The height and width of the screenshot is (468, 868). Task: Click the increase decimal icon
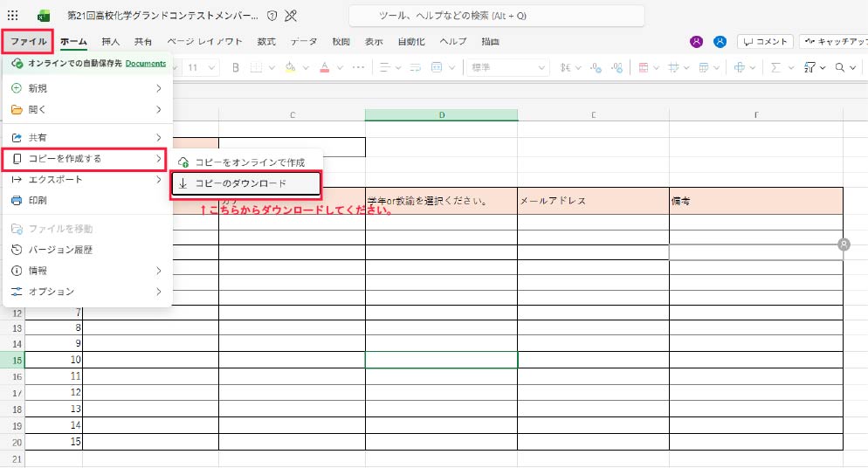coord(617,67)
